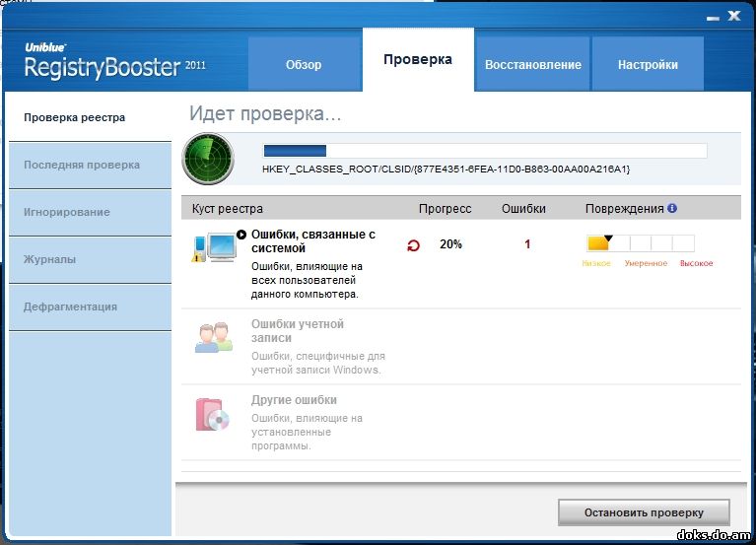The image size is (756, 545).
Task: Close the RegistryBooster window
Action: [734, 16]
